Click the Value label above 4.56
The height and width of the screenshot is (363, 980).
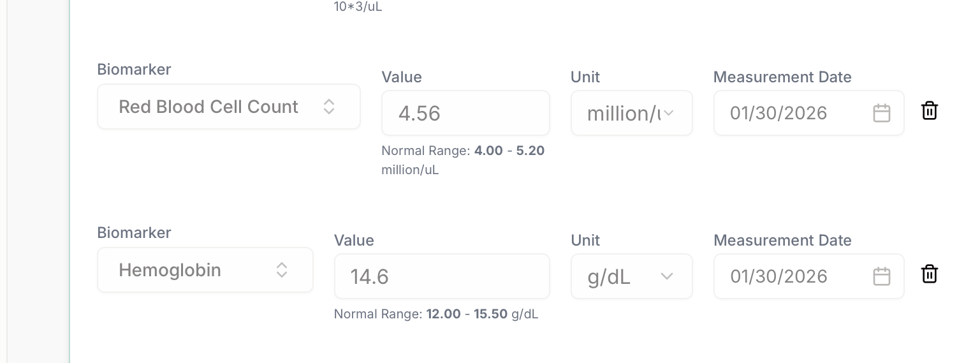point(402,77)
